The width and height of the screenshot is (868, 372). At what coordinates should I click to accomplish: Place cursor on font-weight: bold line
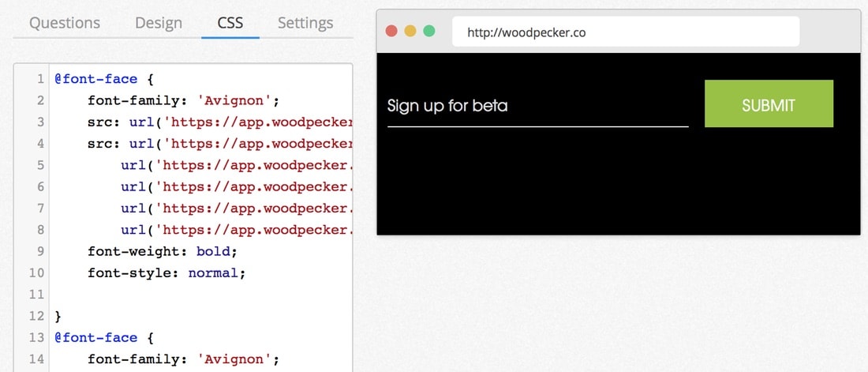click(x=163, y=252)
